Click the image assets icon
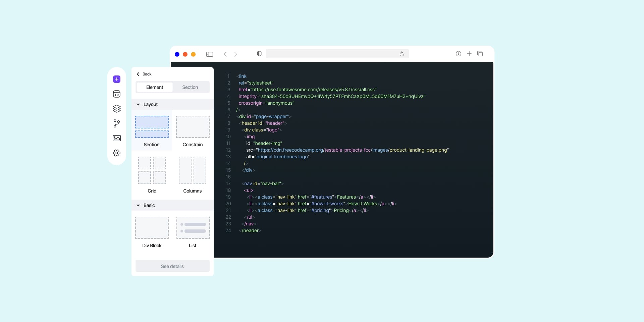The width and height of the screenshot is (644, 322). coord(116,138)
